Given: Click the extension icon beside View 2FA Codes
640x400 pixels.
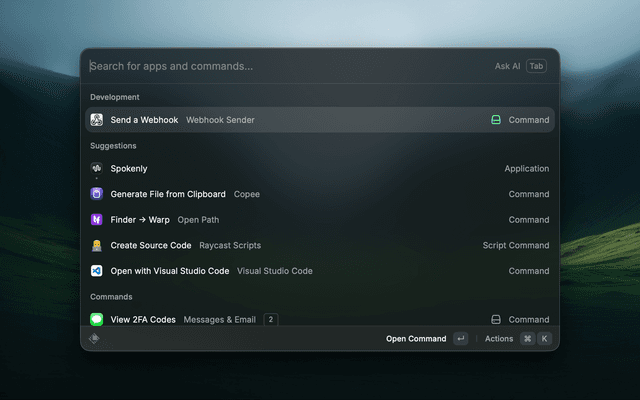Looking at the screenshot, I should pyautogui.click(x=496, y=319).
